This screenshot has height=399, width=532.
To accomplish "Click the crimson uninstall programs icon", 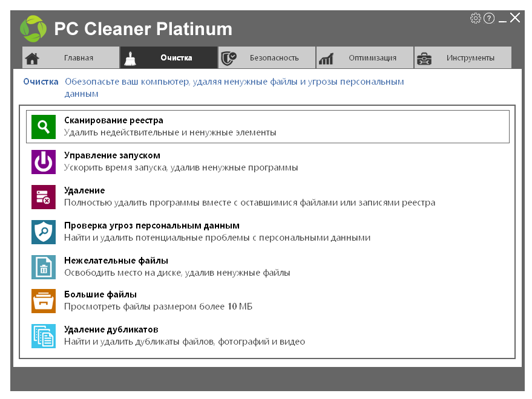I will click(x=44, y=197).
